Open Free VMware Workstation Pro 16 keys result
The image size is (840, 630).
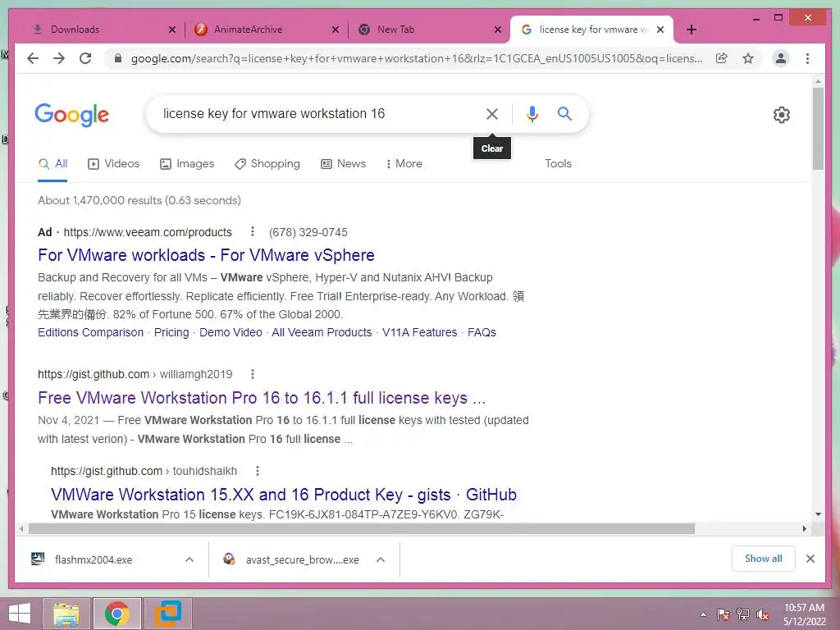pos(262,398)
